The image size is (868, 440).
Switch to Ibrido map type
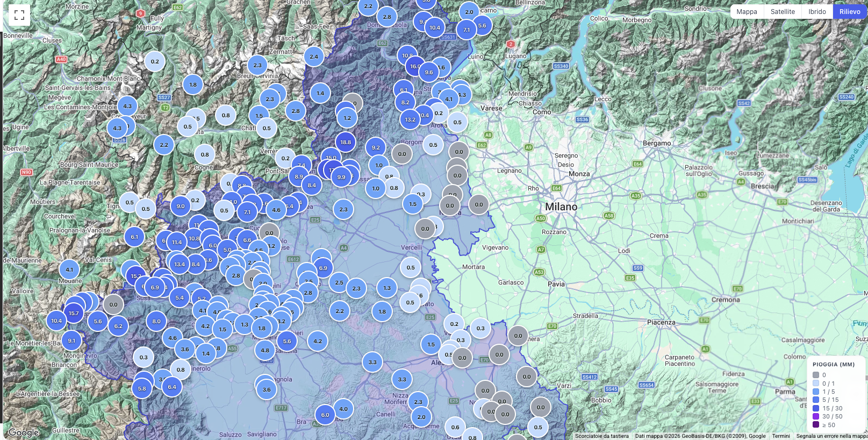tap(817, 12)
